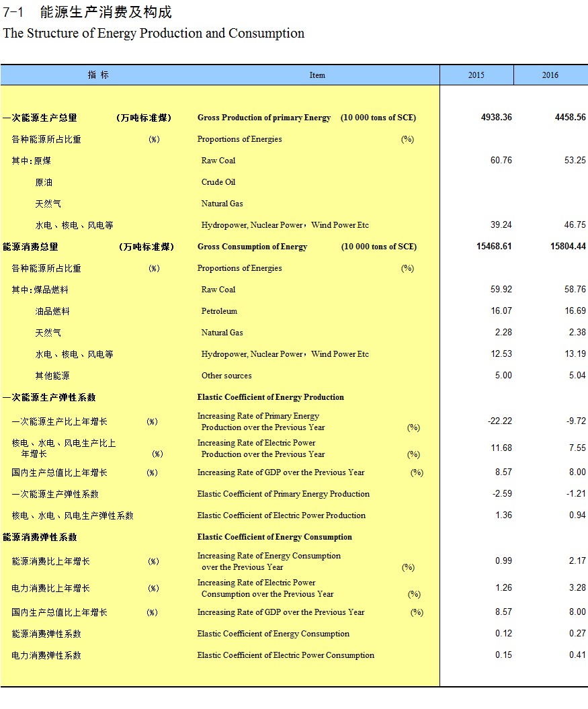The width and height of the screenshot is (588, 709).
Task: Click the 2015 value 4938.36
Action: click(x=496, y=117)
